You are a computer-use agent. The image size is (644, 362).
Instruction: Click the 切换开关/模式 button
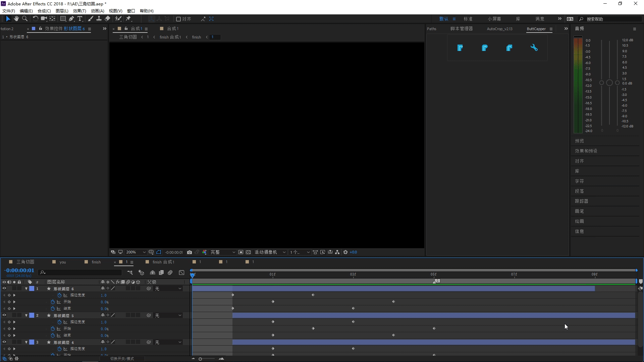[x=122, y=359]
